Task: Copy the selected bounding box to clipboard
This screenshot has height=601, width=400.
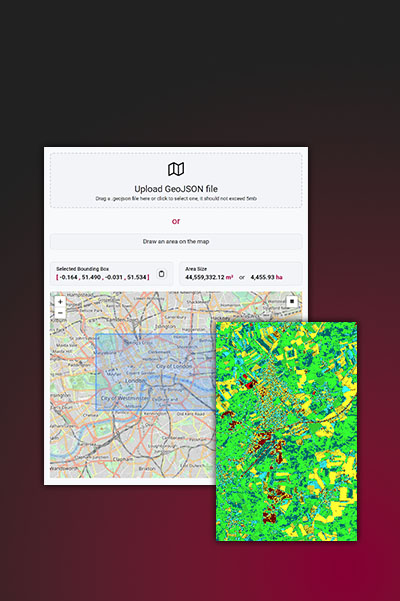Action: 162,274
